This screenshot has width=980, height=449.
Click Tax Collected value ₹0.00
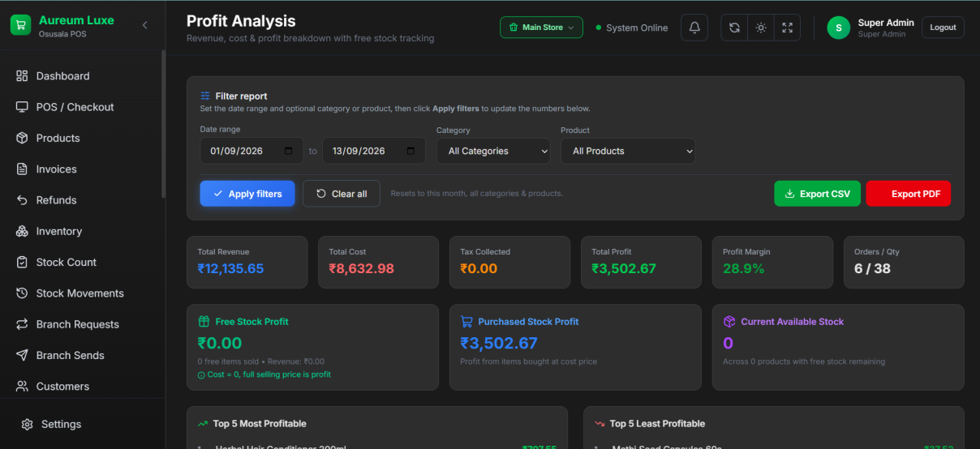pyautogui.click(x=479, y=268)
